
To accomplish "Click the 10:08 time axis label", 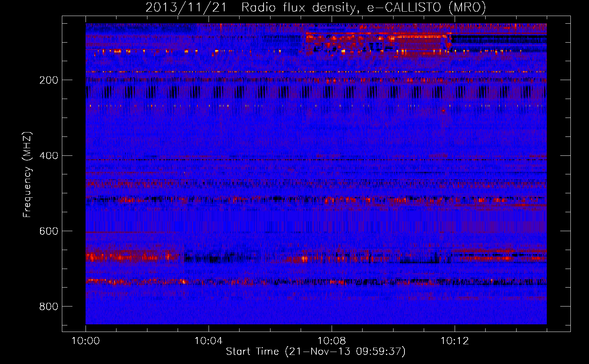I will coord(332,341).
